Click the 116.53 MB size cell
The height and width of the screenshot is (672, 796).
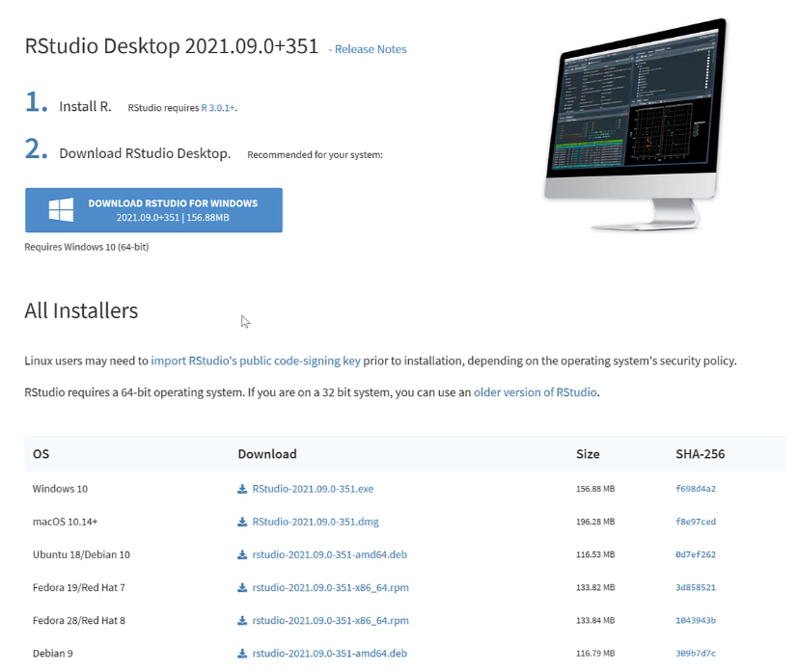tap(595, 554)
